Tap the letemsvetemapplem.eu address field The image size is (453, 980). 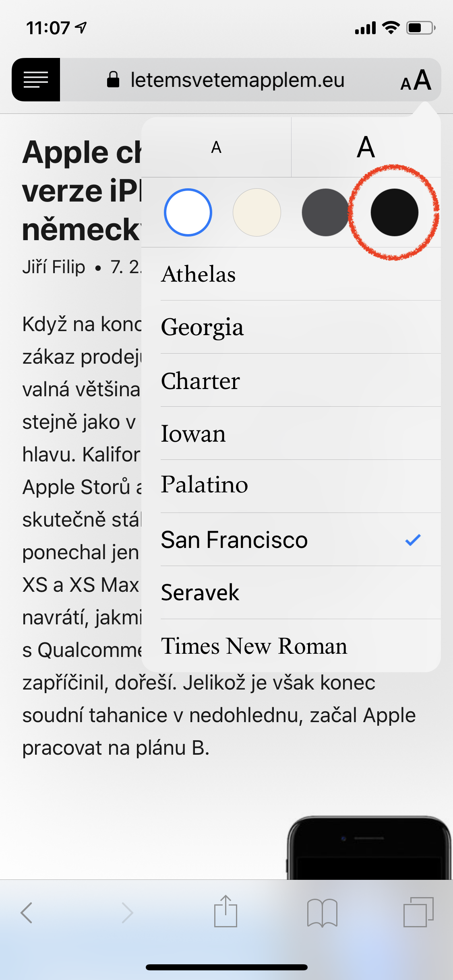pyautogui.click(x=238, y=80)
